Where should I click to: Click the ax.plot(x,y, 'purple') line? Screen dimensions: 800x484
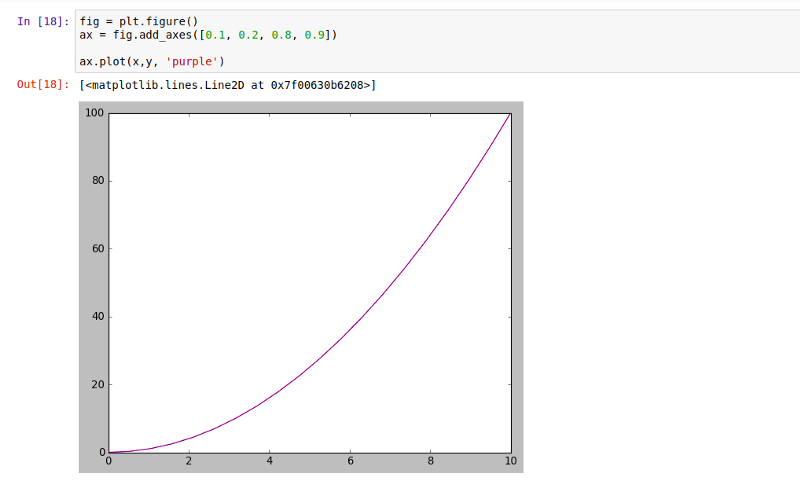pyautogui.click(x=152, y=62)
